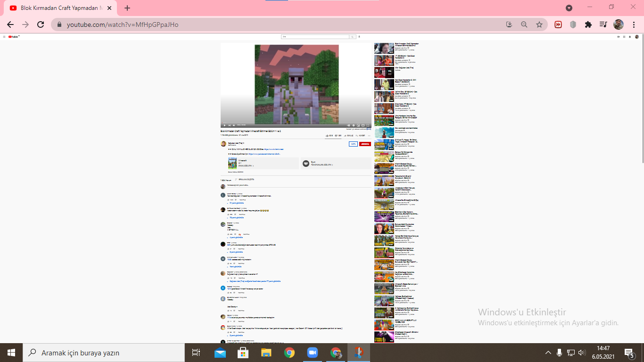Click the video progress bar
This screenshot has height=362, width=644.
(x=296, y=122)
